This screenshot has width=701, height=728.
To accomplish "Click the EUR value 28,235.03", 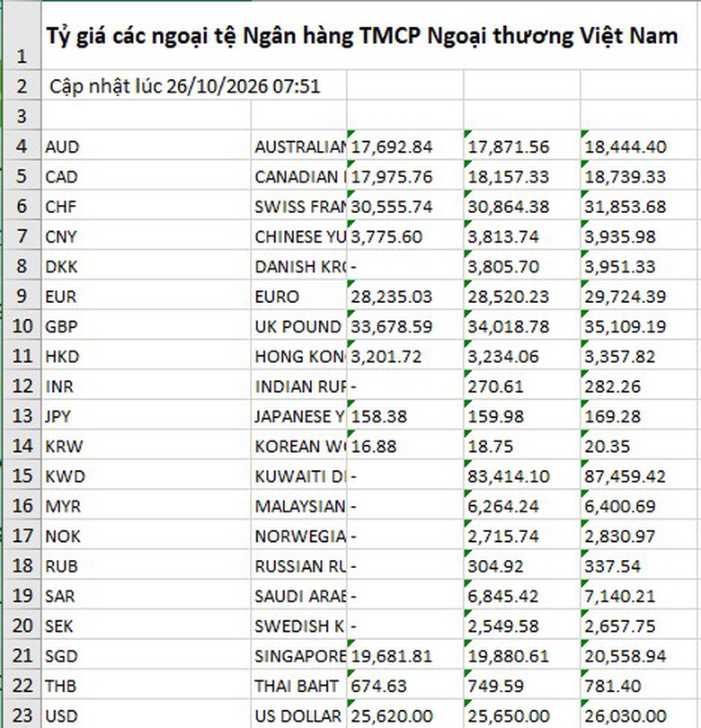I will (404, 296).
